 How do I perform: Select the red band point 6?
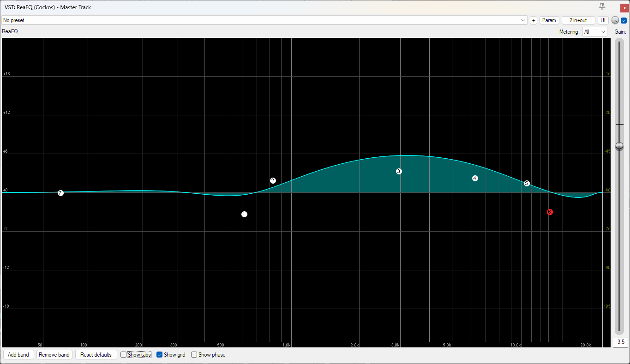click(550, 212)
